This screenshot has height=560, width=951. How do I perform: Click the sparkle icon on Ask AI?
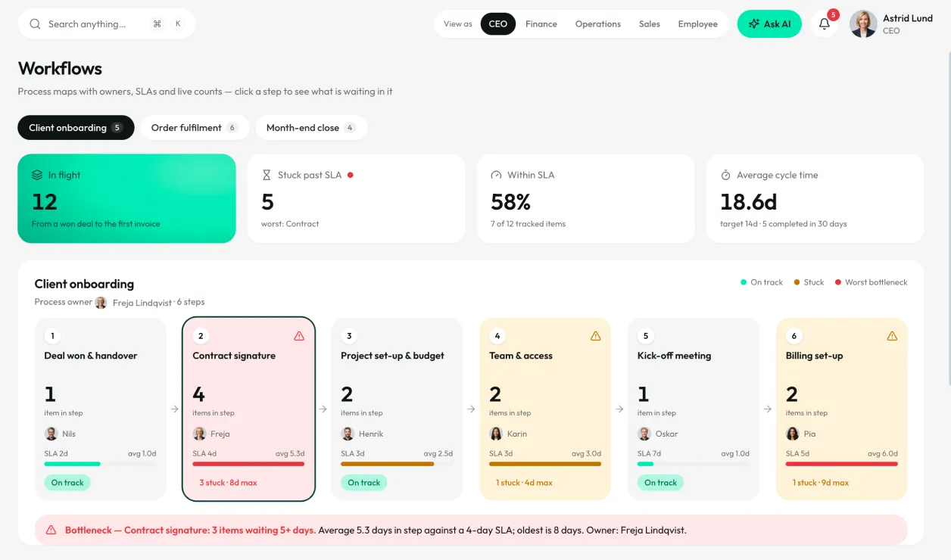coord(754,24)
